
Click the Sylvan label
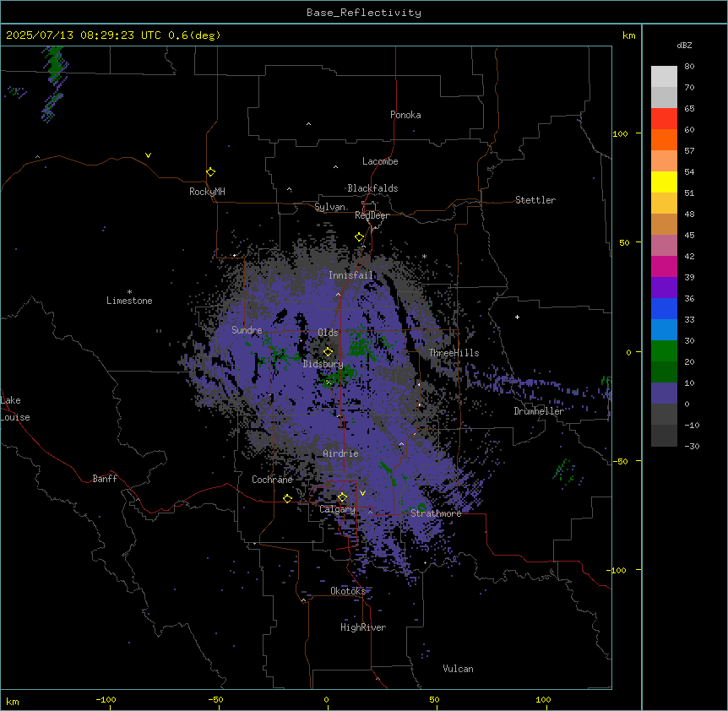pos(329,207)
